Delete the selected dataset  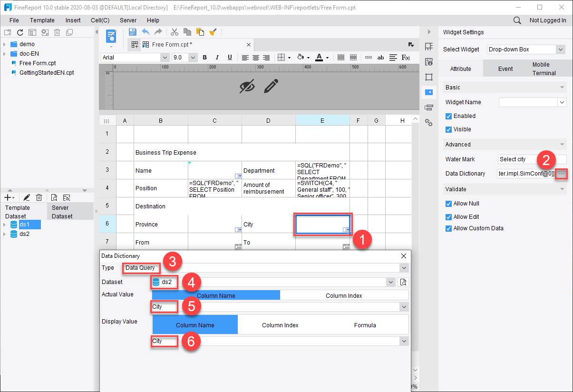(39, 197)
